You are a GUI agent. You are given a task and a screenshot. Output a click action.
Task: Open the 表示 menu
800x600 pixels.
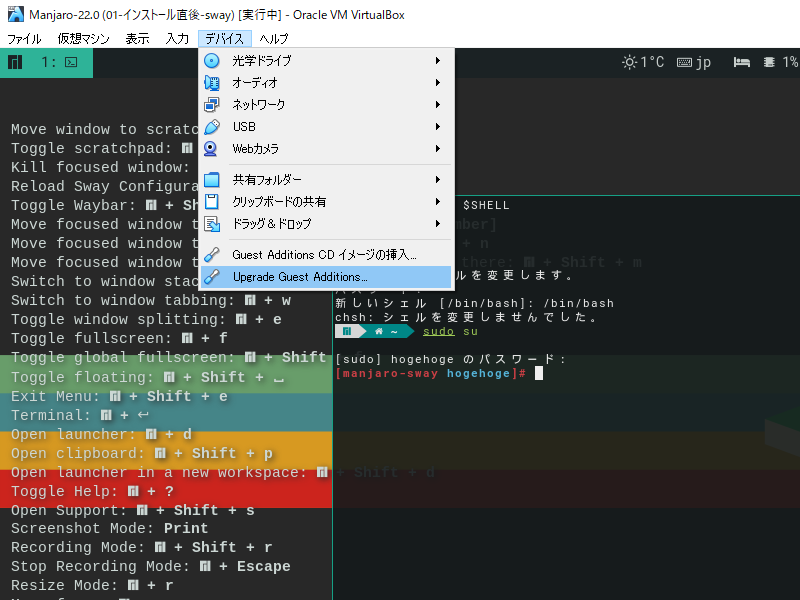pyautogui.click(x=137, y=39)
